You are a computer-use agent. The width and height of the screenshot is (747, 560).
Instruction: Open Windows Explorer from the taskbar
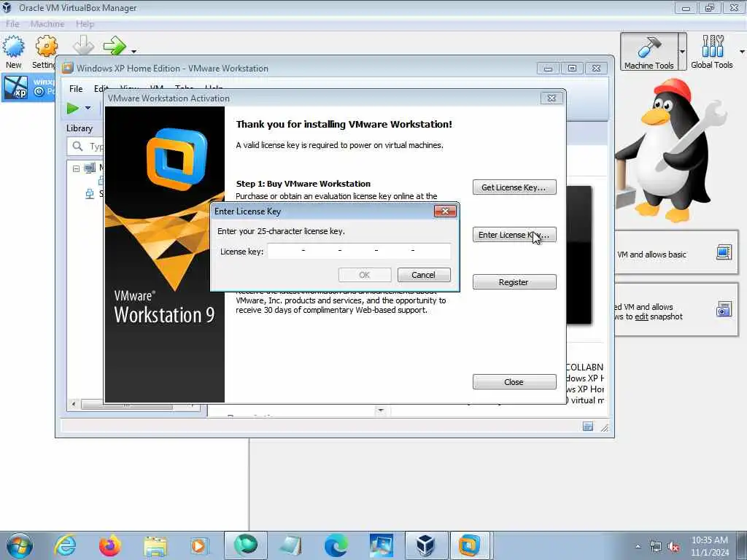pos(155,545)
